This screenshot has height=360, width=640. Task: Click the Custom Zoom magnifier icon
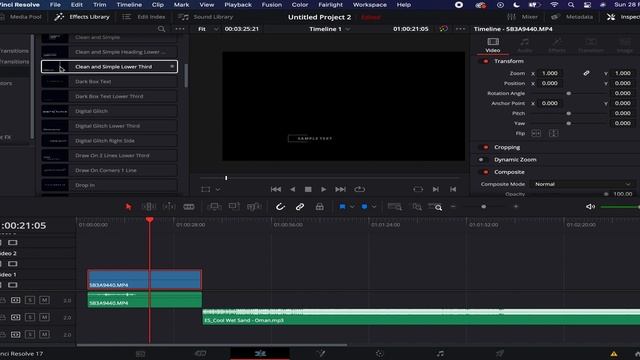pyautogui.click(x=436, y=207)
